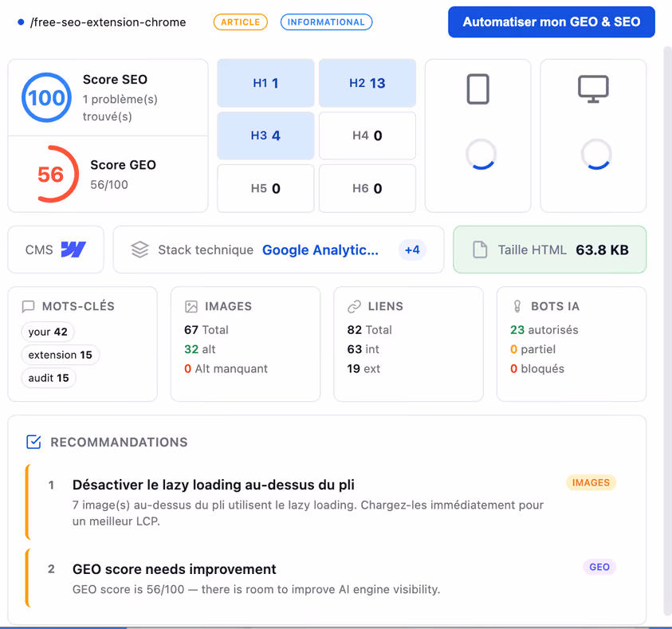Open the Google Analytic... stack link
This screenshot has height=629, width=672.
click(320, 250)
